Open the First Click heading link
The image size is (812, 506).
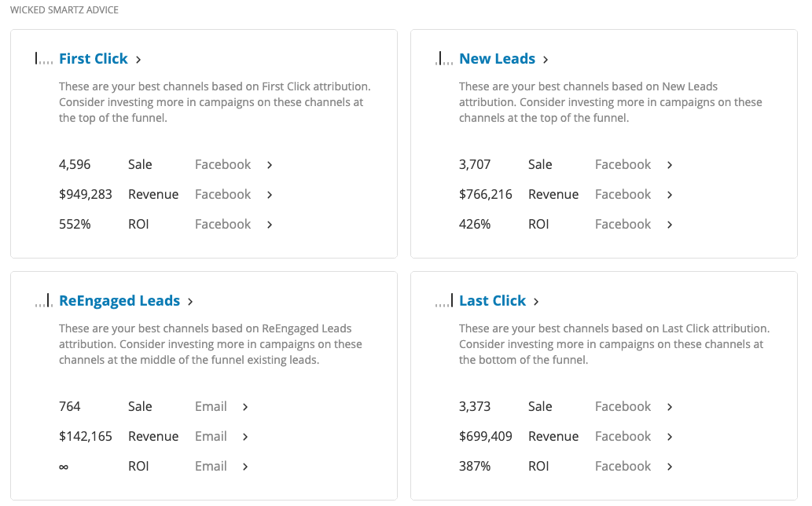tap(94, 58)
